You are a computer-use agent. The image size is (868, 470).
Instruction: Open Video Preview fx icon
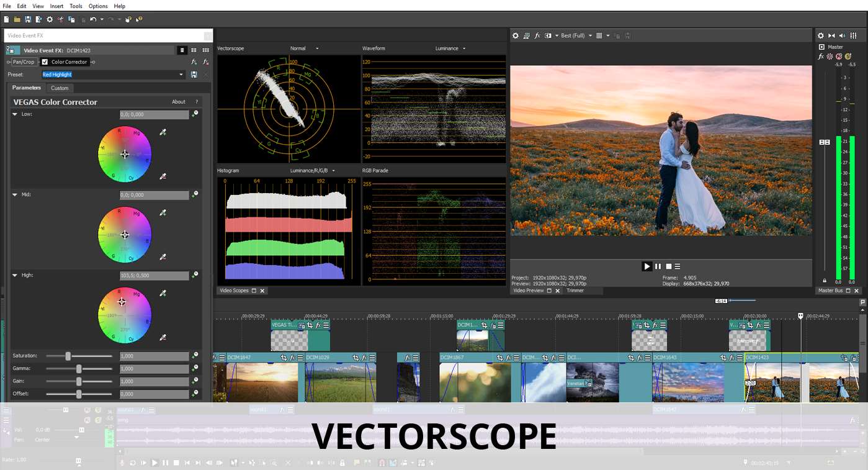537,36
